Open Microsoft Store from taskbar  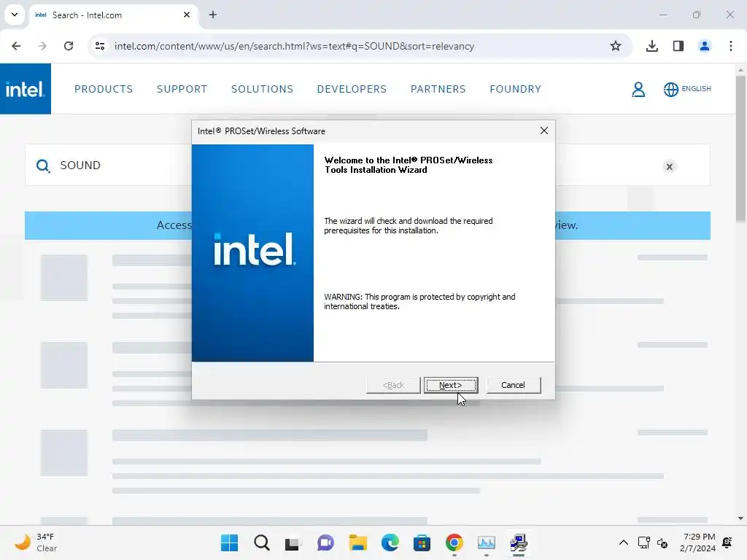(x=422, y=542)
